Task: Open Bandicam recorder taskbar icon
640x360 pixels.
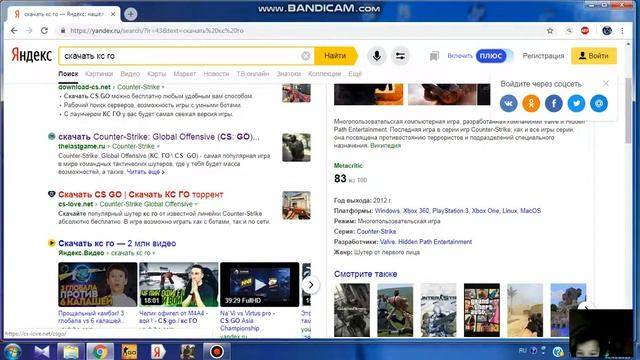Action: (216, 351)
